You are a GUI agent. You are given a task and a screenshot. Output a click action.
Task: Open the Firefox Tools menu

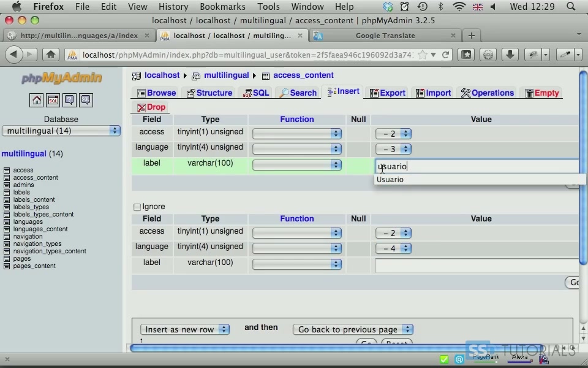268,7
